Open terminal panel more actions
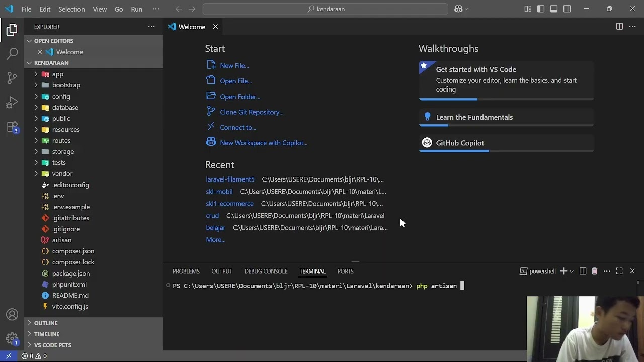This screenshot has height=362, width=644. [607, 271]
